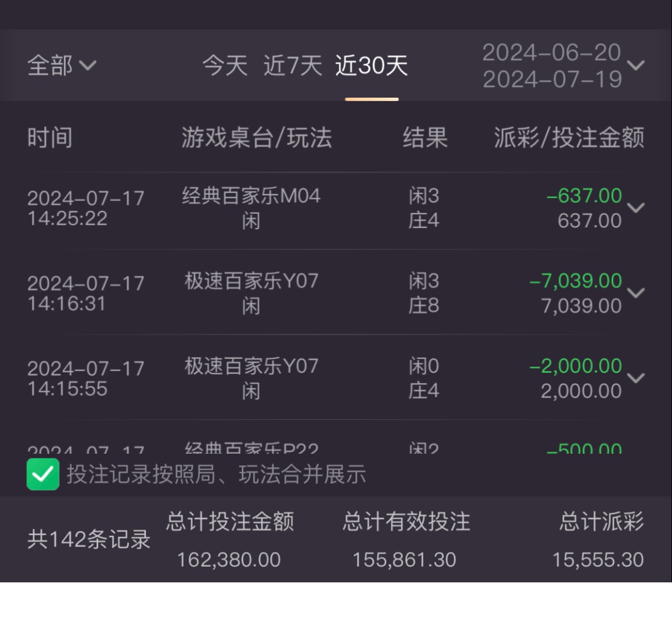Click the 游戏桌台/玩法 column header

tap(256, 138)
